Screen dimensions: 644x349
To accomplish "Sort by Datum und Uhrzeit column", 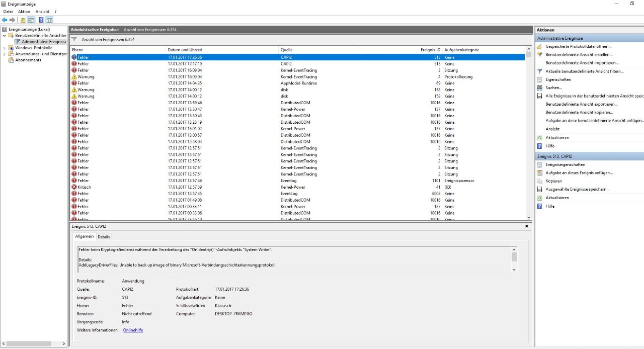I will (x=222, y=50).
